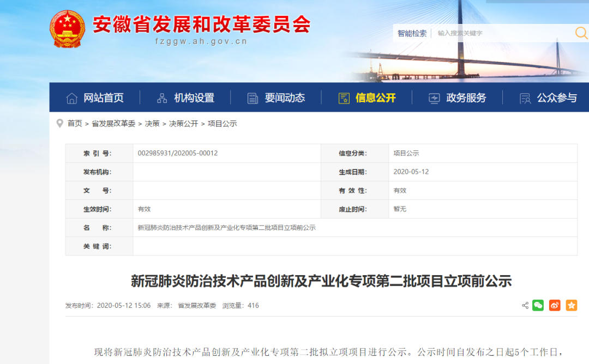Go to 首页 in the breadcrumb

[x=75, y=124]
